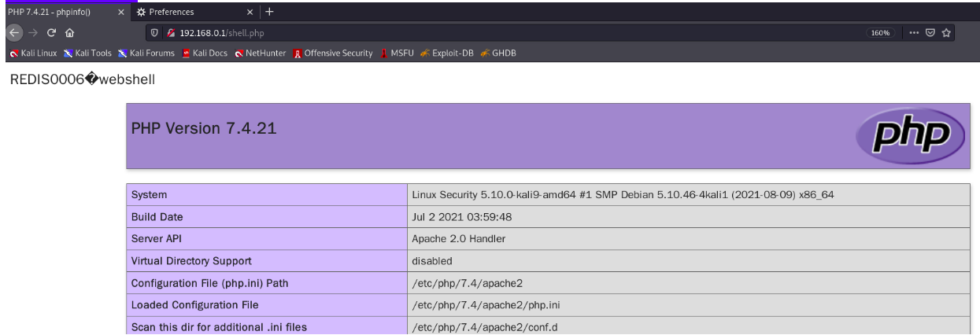Screen dimensions: 980x335
Task: Open tracking protection shield icon
Action: point(154,33)
